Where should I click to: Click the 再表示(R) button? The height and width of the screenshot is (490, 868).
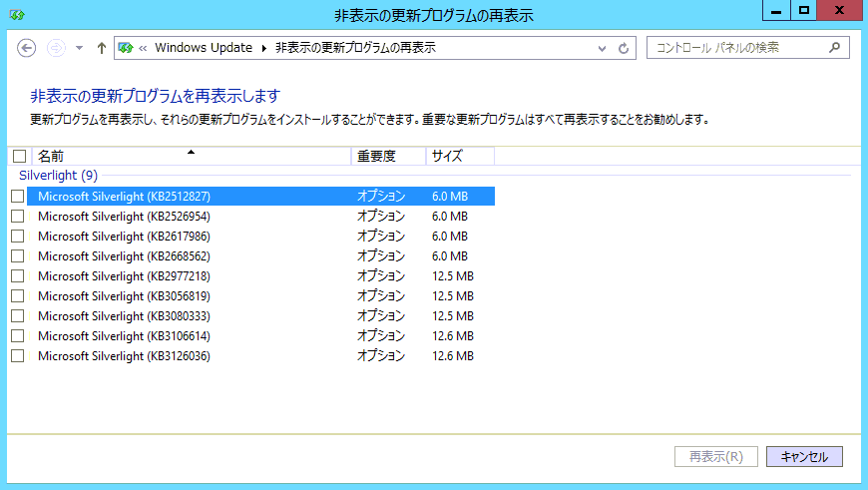pos(715,457)
